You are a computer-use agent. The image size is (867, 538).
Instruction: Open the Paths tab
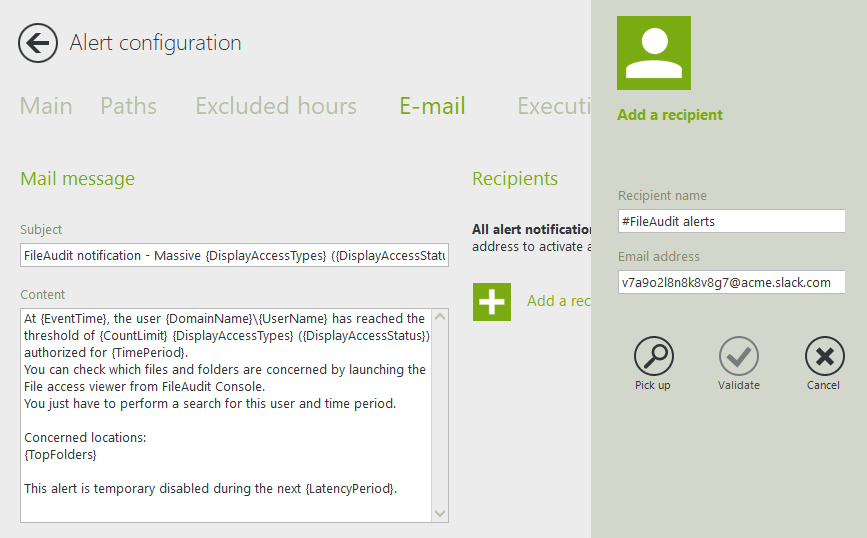(128, 106)
